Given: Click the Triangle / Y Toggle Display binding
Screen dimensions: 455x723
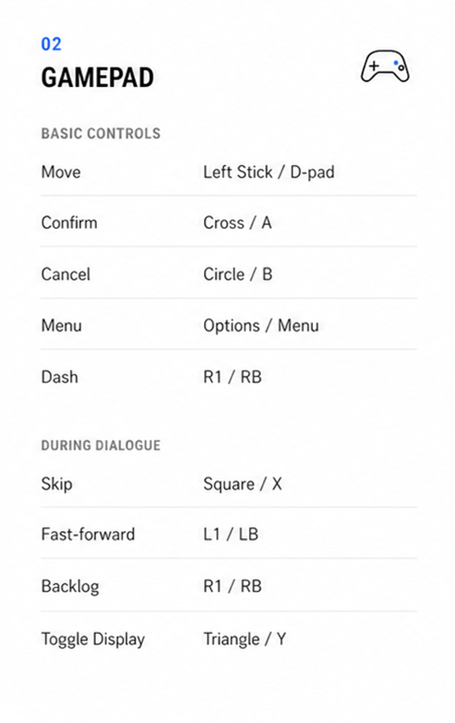Looking at the screenshot, I should pos(245,639).
